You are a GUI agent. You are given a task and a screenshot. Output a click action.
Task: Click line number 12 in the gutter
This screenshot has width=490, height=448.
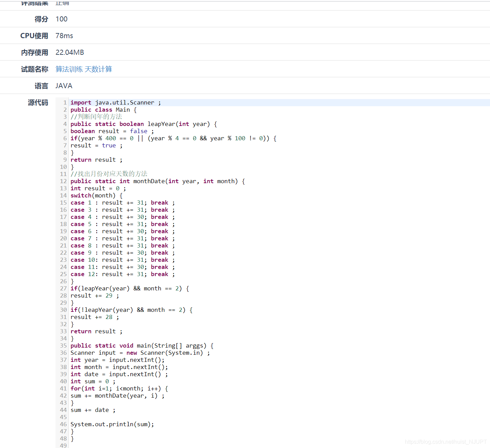tap(63, 181)
